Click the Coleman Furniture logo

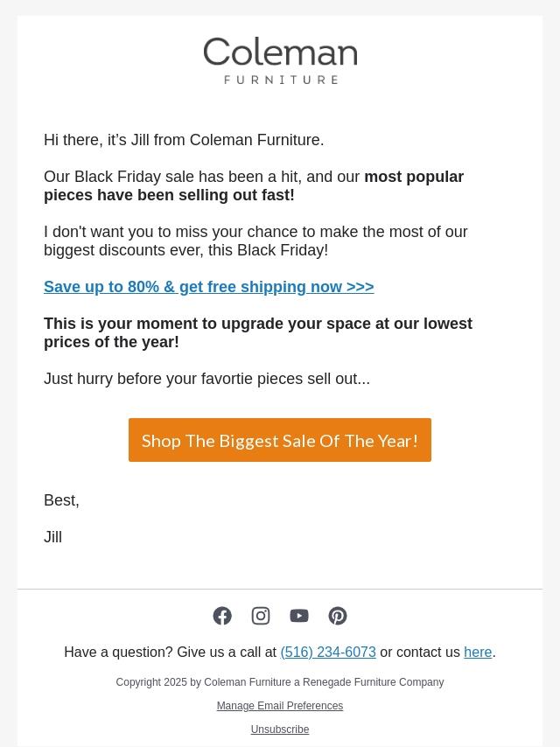coord(280,60)
